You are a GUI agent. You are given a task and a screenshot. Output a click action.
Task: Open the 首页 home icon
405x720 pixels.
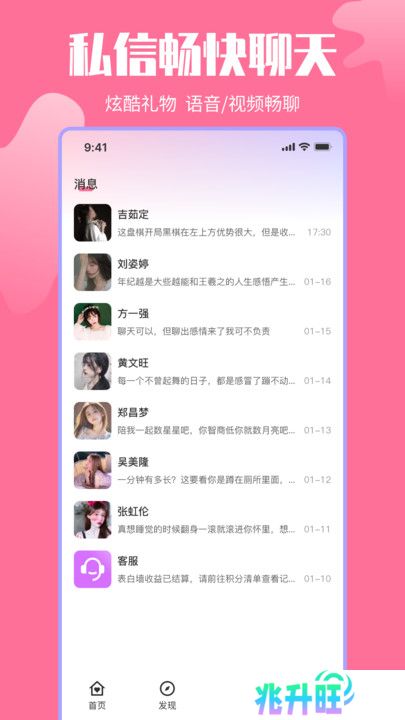[x=97, y=688]
